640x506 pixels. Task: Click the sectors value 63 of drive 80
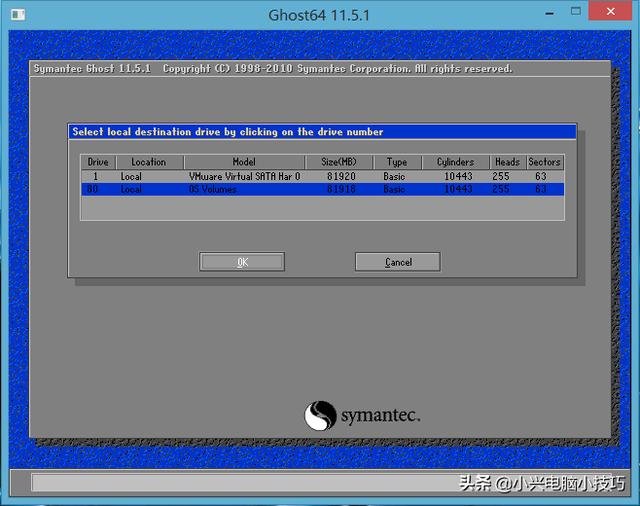coord(541,189)
